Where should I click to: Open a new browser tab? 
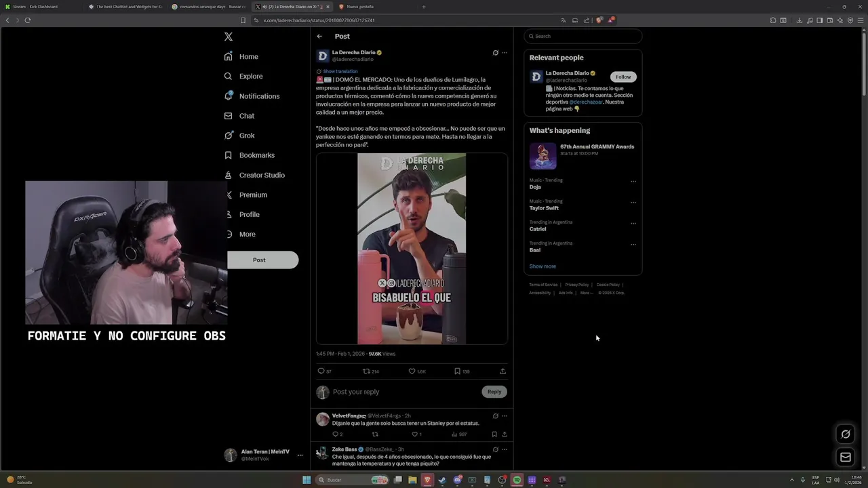(x=424, y=7)
